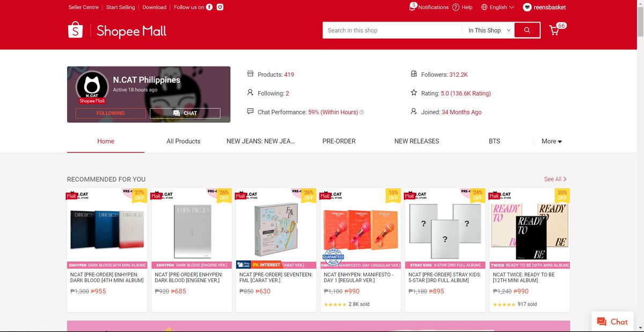Screen dimensions: 644x332
Task: Open the NEW RELEASES tab
Action: click(x=416, y=141)
